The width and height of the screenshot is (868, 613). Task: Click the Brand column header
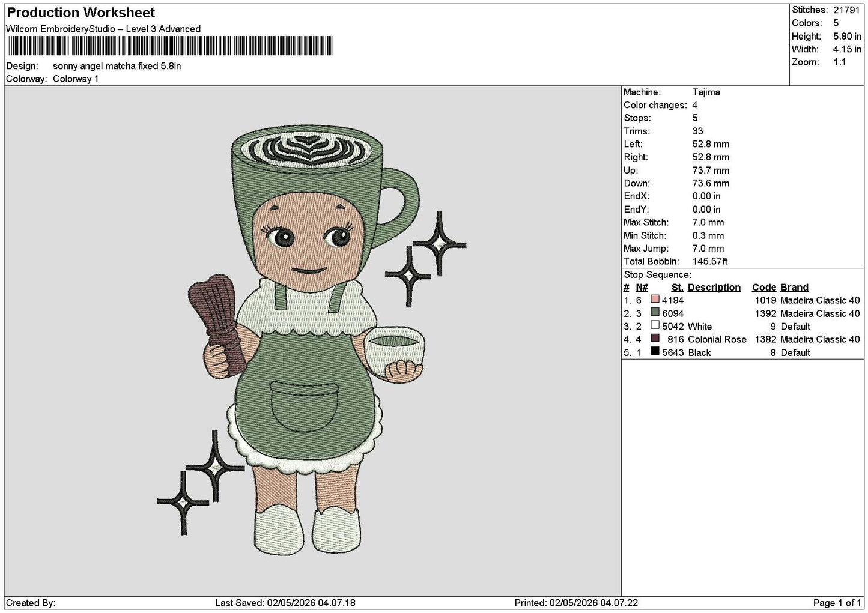[x=794, y=287]
